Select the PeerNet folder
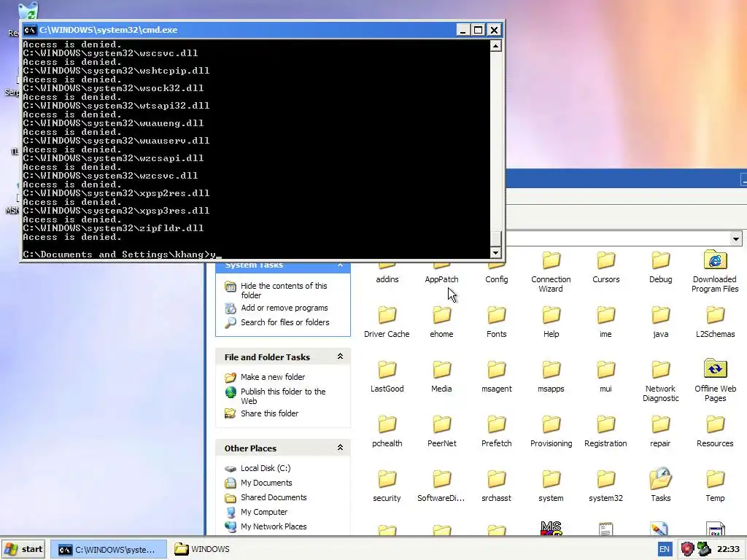The height and width of the screenshot is (560, 747). (x=441, y=432)
